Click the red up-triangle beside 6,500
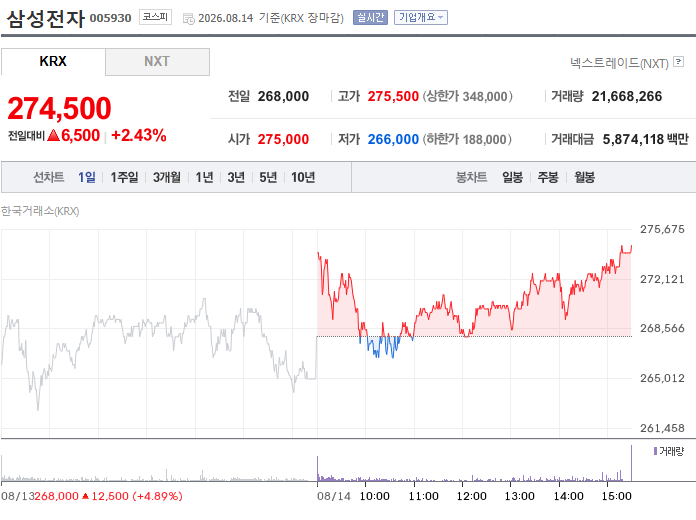696x520 pixels. pos(53,135)
